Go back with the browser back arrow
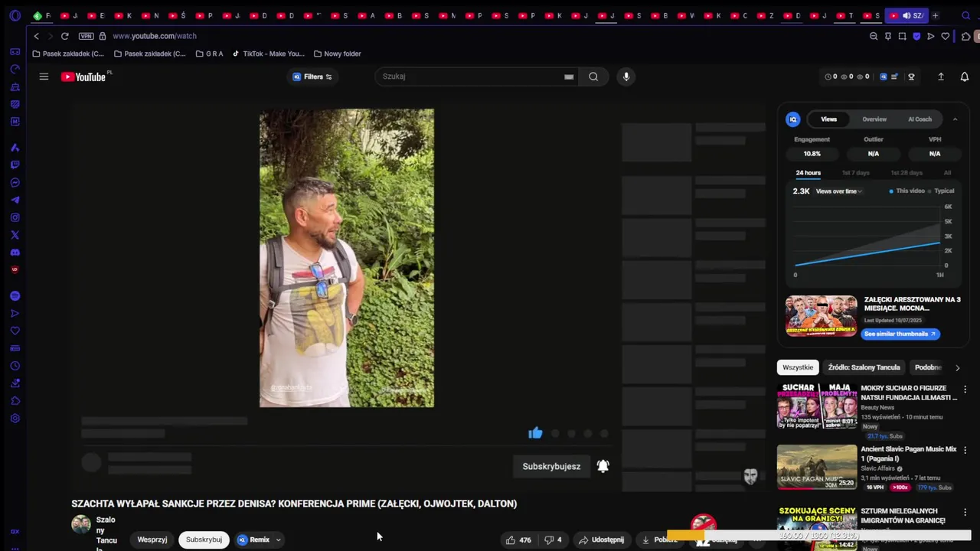The width and height of the screenshot is (980, 551). pos(36,36)
